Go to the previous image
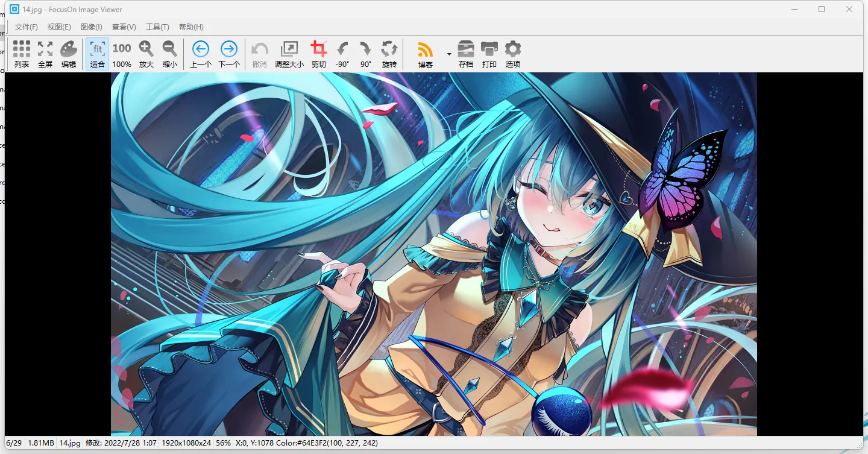 point(200,53)
